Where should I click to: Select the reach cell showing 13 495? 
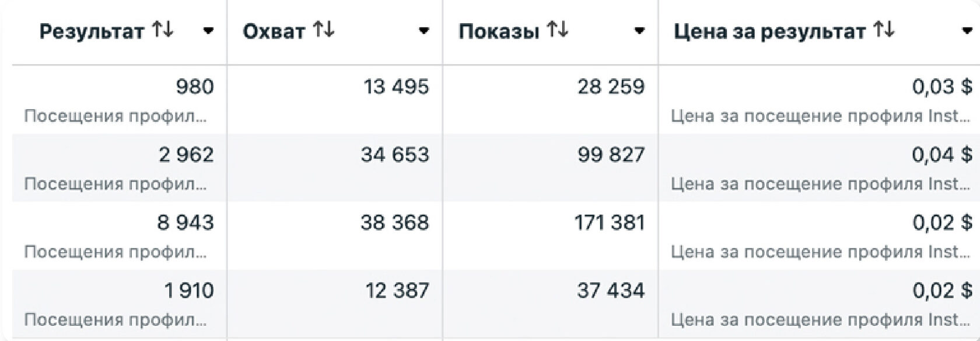tap(335, 100)
